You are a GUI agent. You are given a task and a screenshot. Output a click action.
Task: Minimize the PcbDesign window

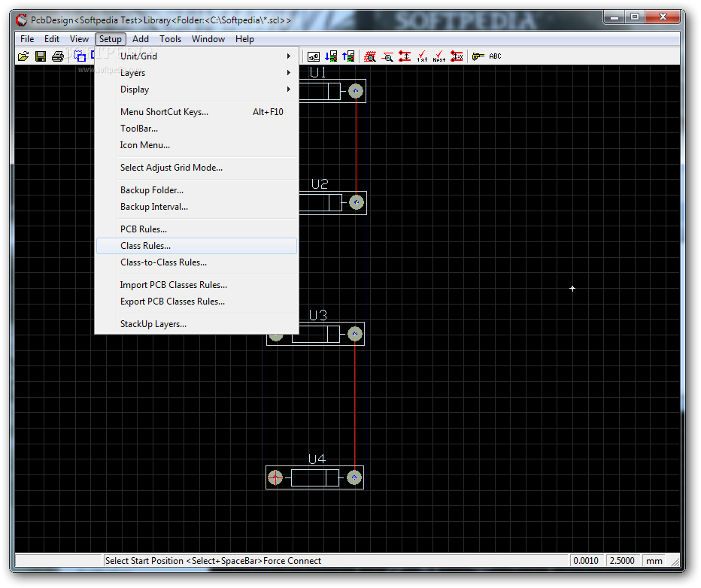(615, 17)
